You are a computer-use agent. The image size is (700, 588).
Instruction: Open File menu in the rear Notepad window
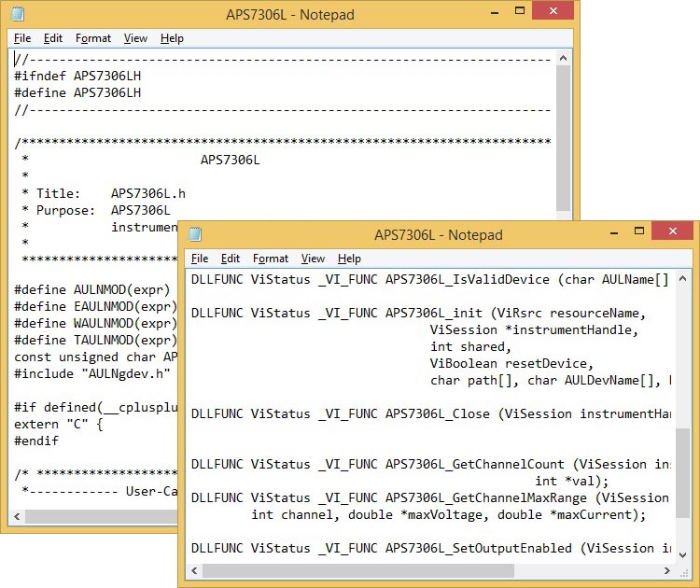[x=22, y=38]
